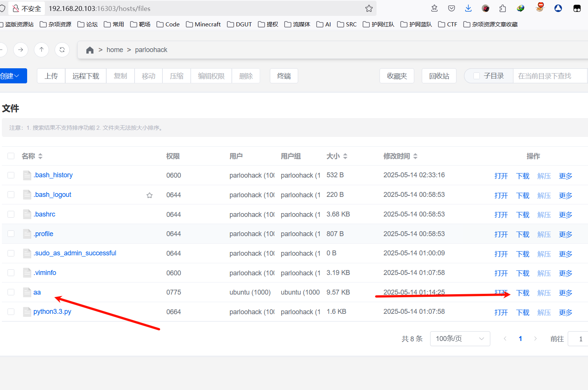588x390 pixels.
Task: Toggle the select-all files checkbox
Action: coord(11,156)
